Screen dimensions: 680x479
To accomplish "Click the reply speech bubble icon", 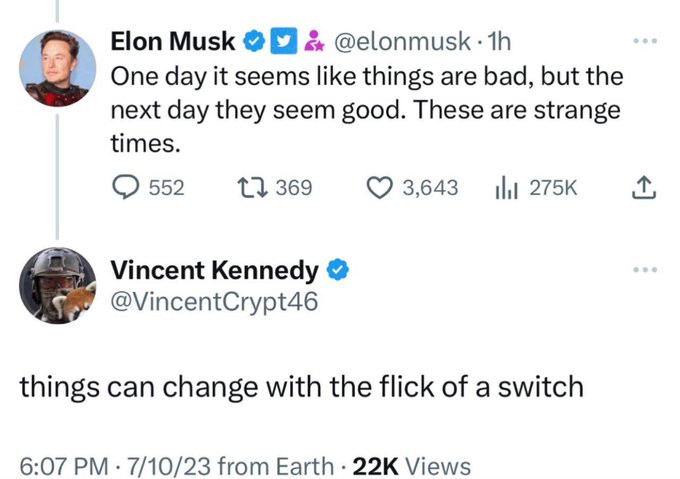I will click(124, 188).
